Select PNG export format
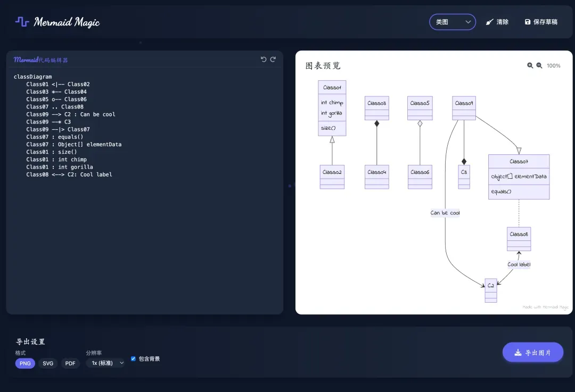Viewport: 575px width, 392px height. [25, 363]
